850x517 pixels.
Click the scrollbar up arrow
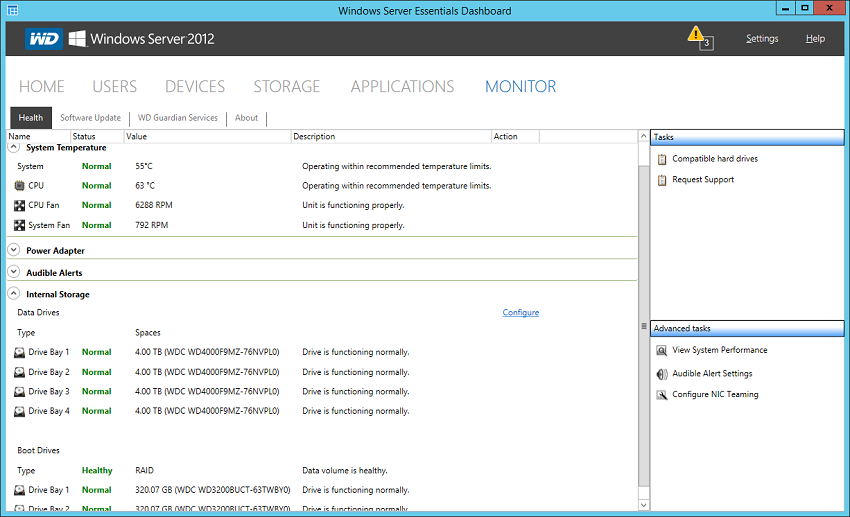643,136
